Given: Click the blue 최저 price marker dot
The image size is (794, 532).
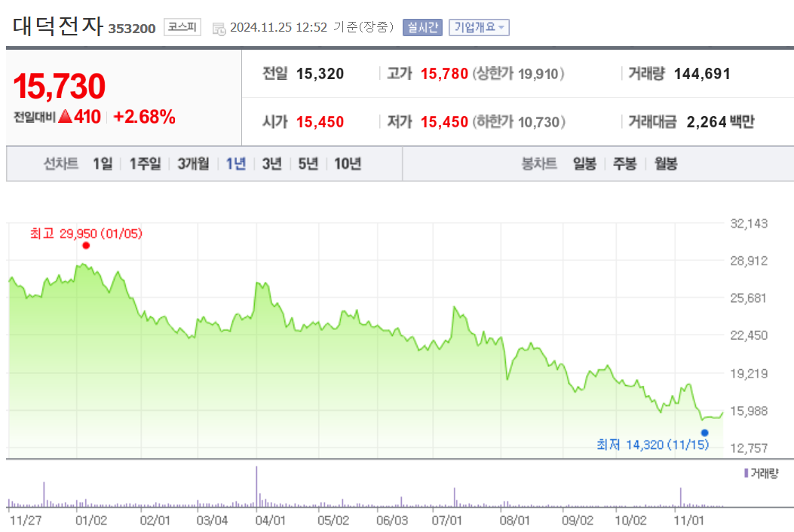Looking at the screenshot, I should click(704, 433).
